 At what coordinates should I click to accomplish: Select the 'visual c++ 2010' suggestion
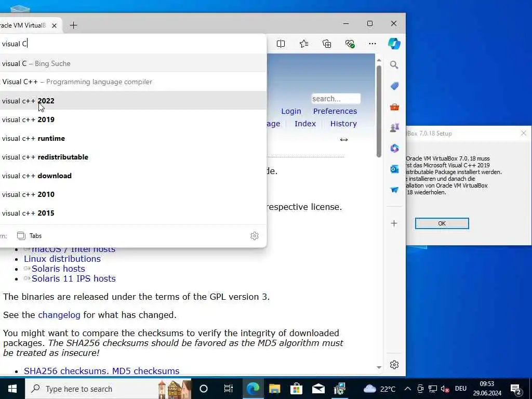pos(133,194)
